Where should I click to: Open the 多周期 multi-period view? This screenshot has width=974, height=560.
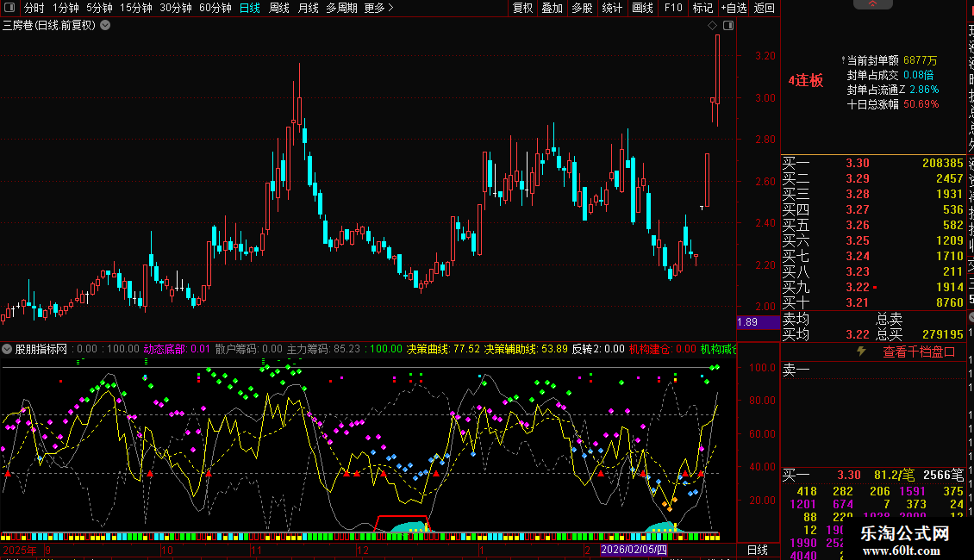(341, 8)
